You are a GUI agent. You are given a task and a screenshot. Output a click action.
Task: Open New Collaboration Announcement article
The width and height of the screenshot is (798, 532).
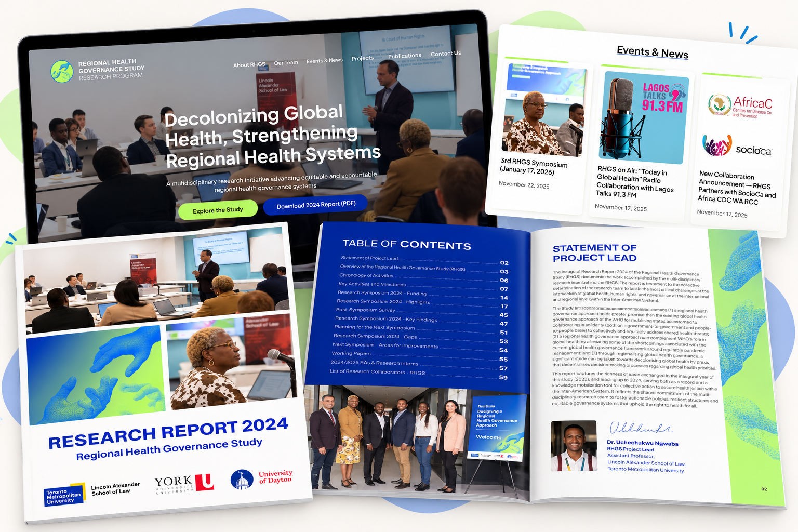[x=737, y=188]
